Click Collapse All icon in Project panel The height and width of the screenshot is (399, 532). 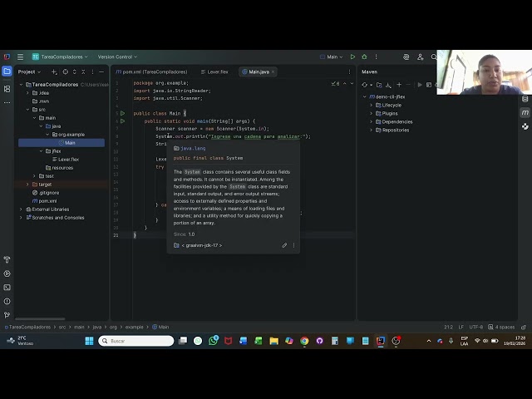[x=83, y=72]
